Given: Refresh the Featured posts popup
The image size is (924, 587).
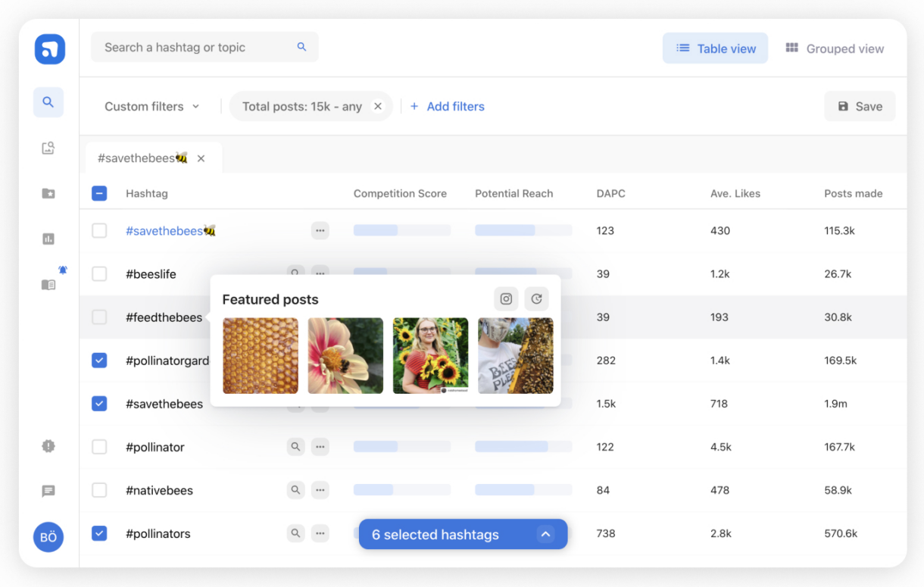Looking at the screenshot, I should (536, 299).
